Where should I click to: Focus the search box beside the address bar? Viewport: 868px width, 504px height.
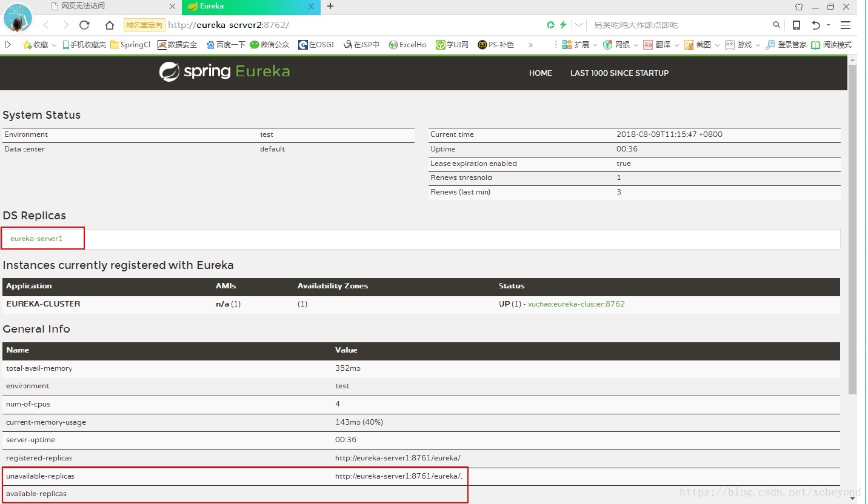pos(679,25)
